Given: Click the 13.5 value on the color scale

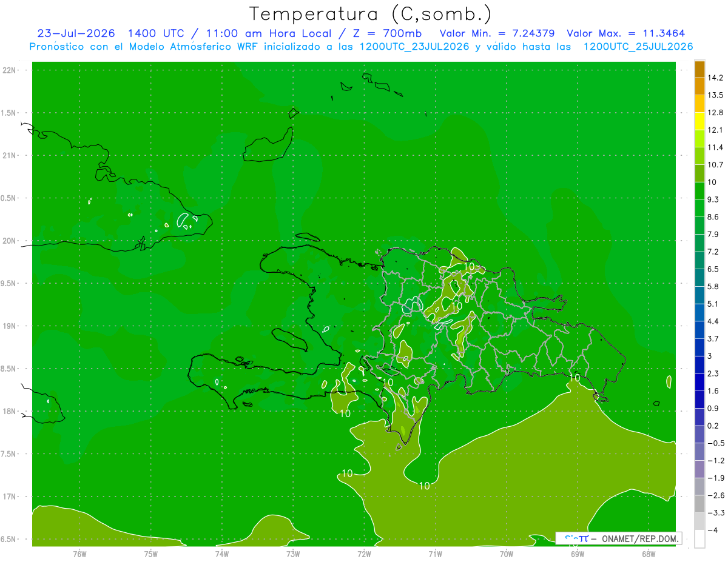Looking at the screenshot, I should click(716, 95).
